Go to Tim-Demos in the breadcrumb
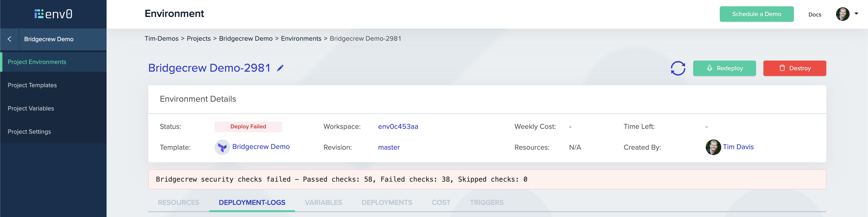Image resolution: width=868 pixels, height=217 pixels. click(x=162, y=39)
